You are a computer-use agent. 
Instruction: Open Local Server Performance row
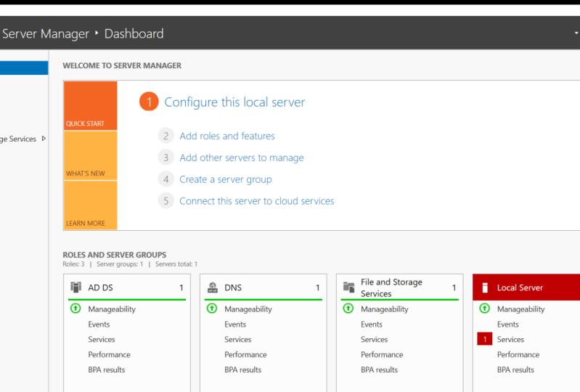click(x=518, y=355)
